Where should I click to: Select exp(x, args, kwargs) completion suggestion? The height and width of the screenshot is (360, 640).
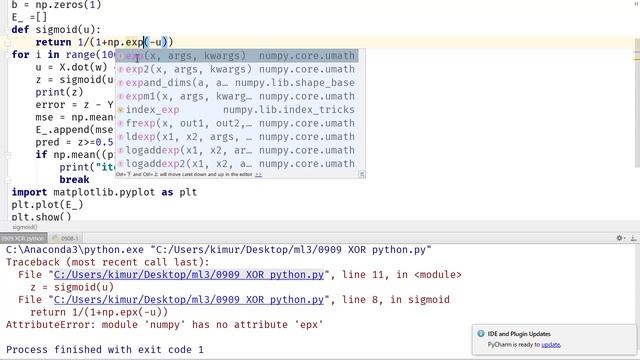[237, 56]
